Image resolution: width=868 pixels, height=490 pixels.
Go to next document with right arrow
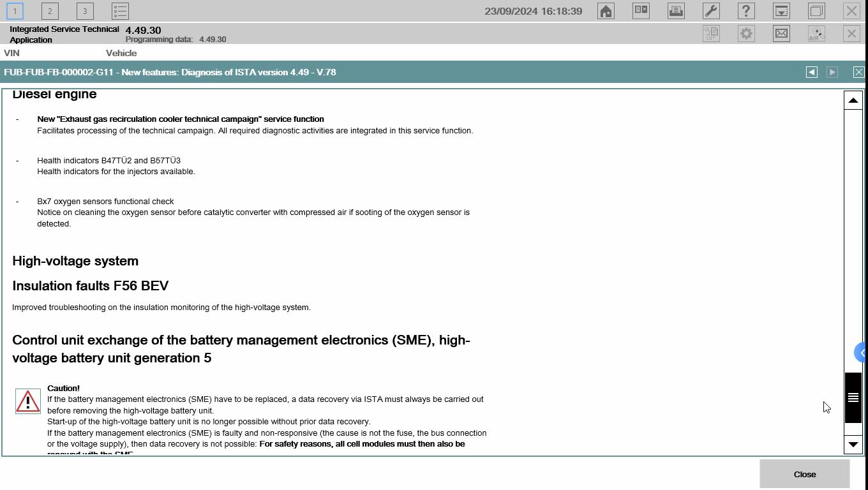pos(832,72)
